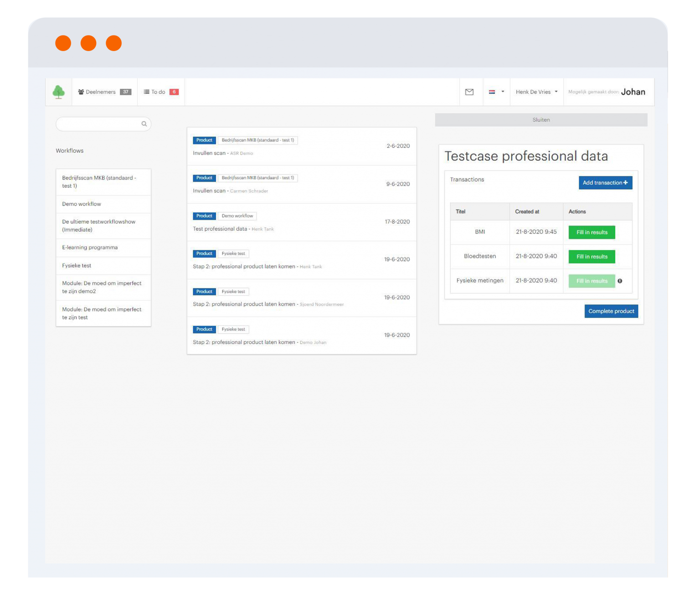Screen dimensions: 700x595
Task: Click inside the search field
Action: 100,124
